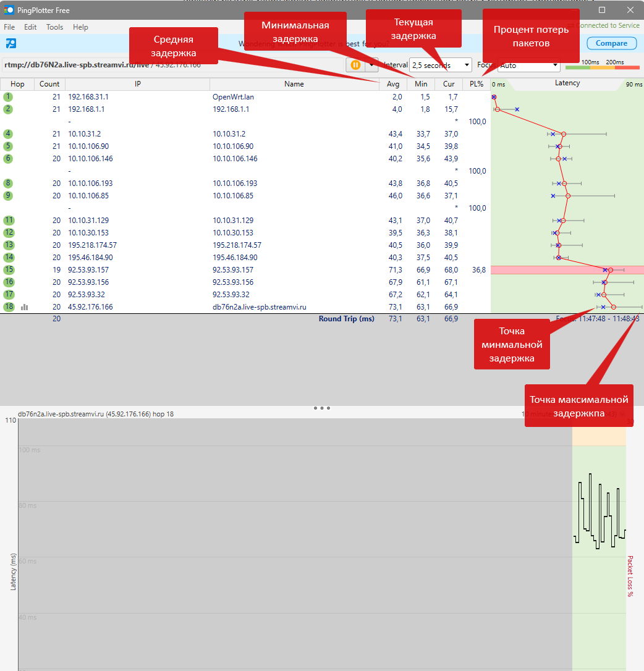The image size is (644, 671).
Task: Open the Interval 2,5 seconds dropdown
Action: [x=441, y=65]
